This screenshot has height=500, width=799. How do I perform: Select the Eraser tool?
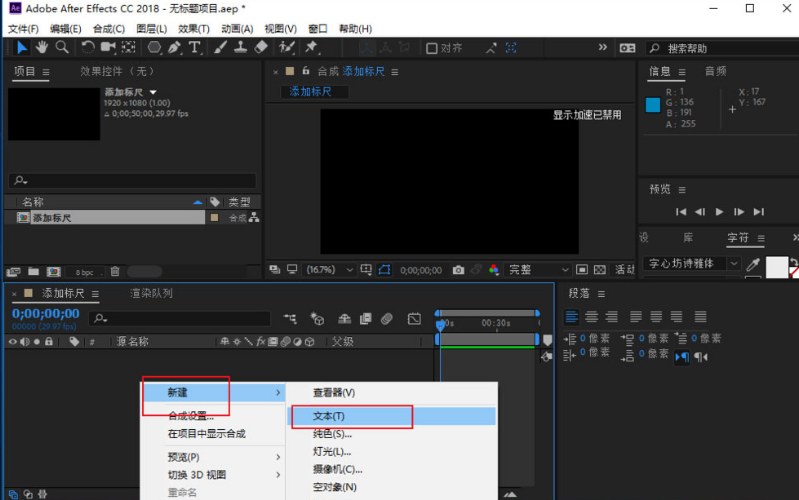tap(261, 47)
